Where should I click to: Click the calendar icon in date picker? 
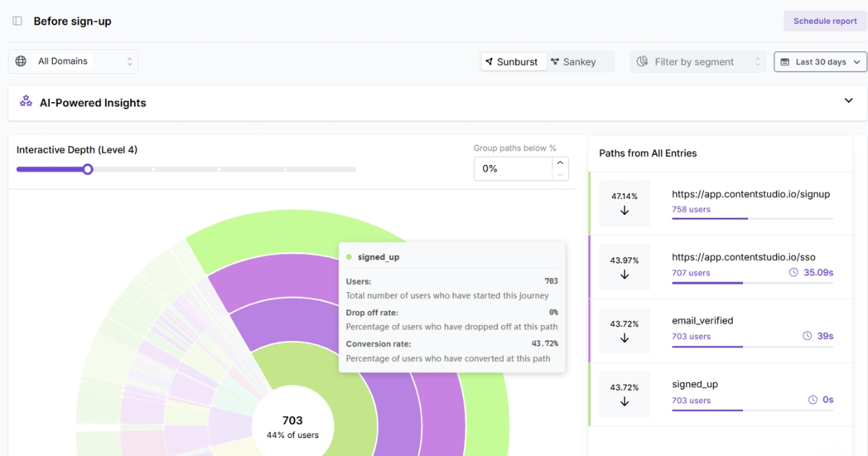pyautogui.click(x=786, y=62)
